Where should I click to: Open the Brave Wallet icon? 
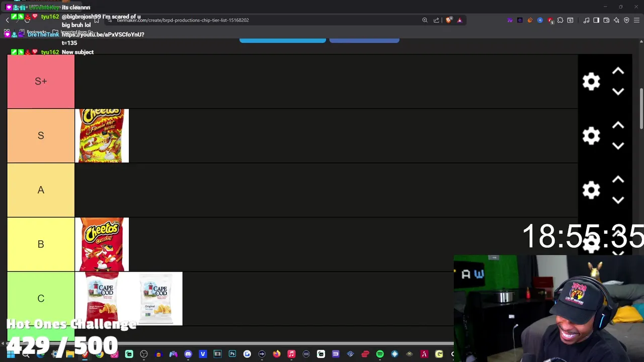[606, 20]
